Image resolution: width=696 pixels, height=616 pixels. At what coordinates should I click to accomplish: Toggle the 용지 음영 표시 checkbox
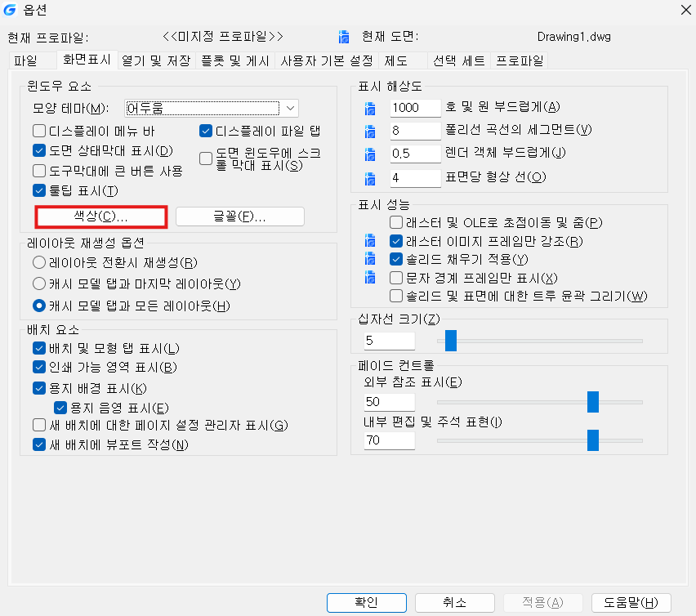pos(60,408)
